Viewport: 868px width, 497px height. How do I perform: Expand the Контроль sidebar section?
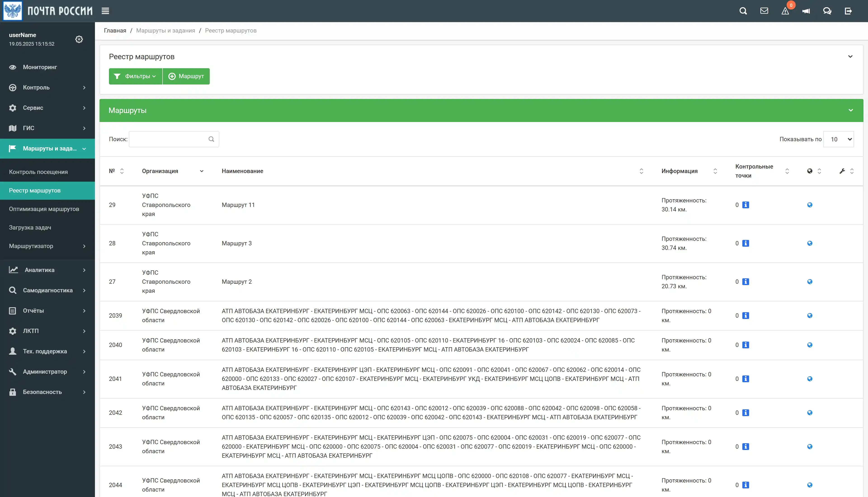(47, 87)
